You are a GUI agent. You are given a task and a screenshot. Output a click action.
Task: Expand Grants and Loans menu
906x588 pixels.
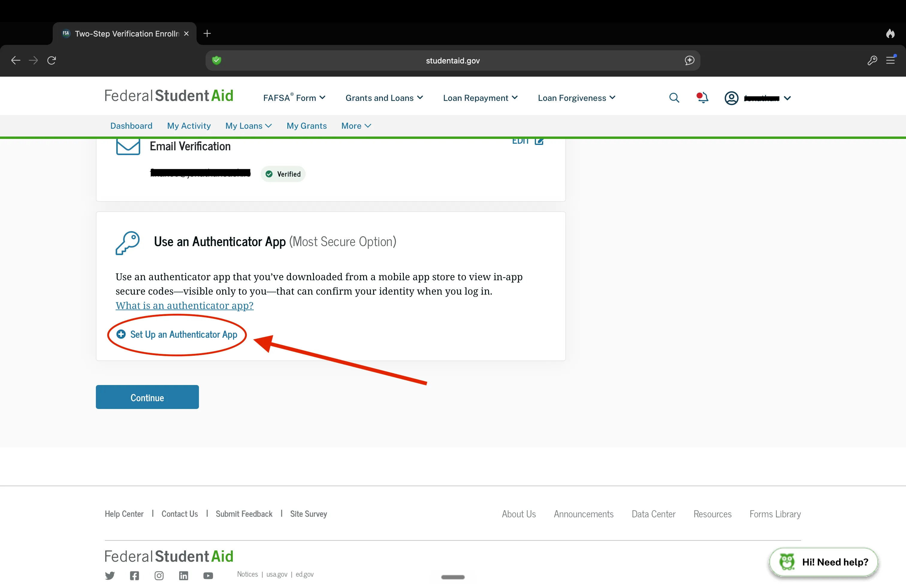384,98
